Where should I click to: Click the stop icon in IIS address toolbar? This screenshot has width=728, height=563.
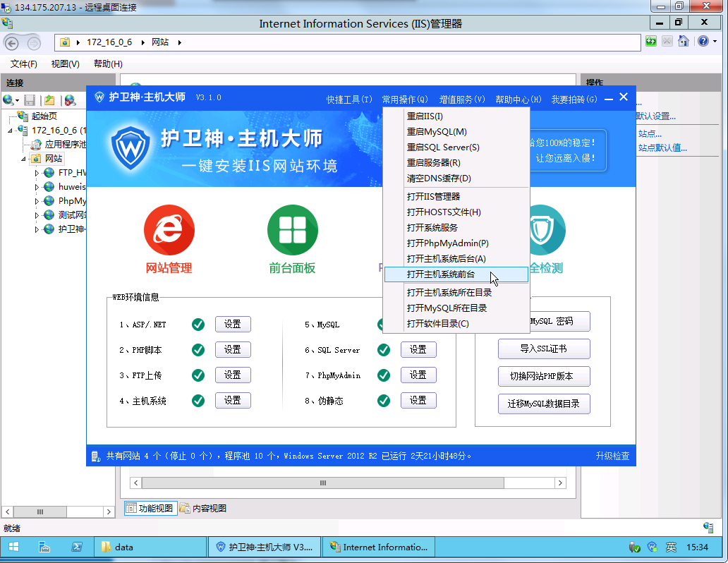[667, 42]
